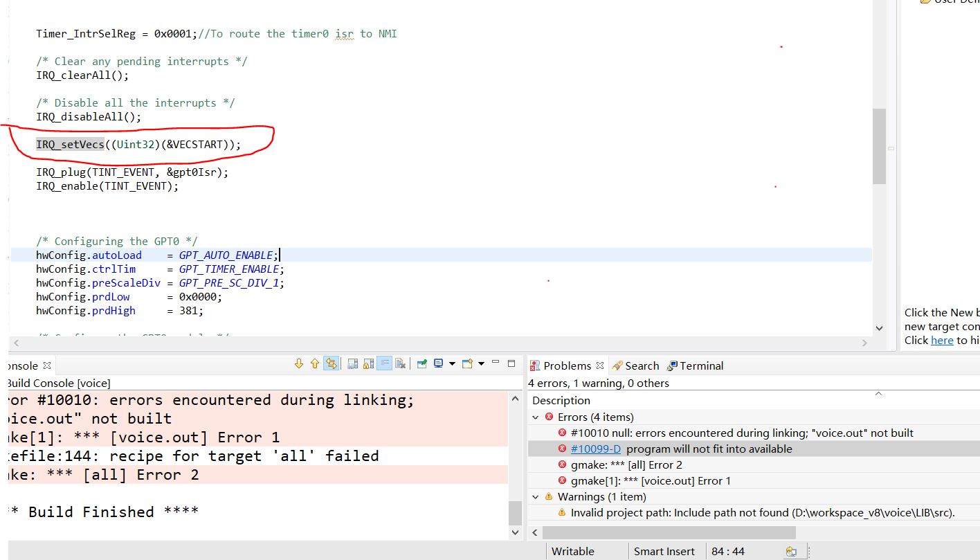Collapse the Warnings (1 item) group
The image size is (980, 560).
click(536, 496)
